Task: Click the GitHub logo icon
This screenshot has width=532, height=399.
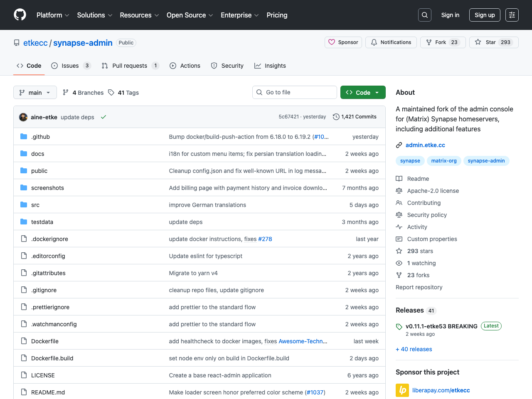Action: click(20, 15)
